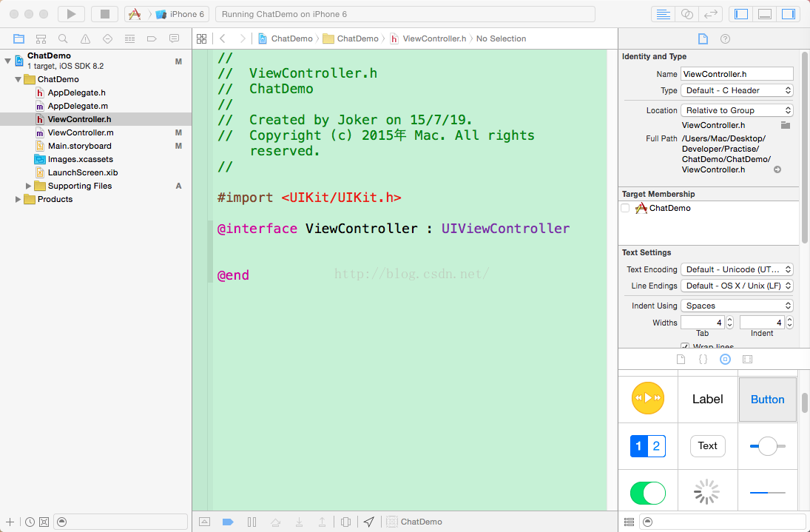Collapse the ChatDemo group folder
Image resolution: width=810 pixels, height=532 pixels.
(x=18, y=80)
